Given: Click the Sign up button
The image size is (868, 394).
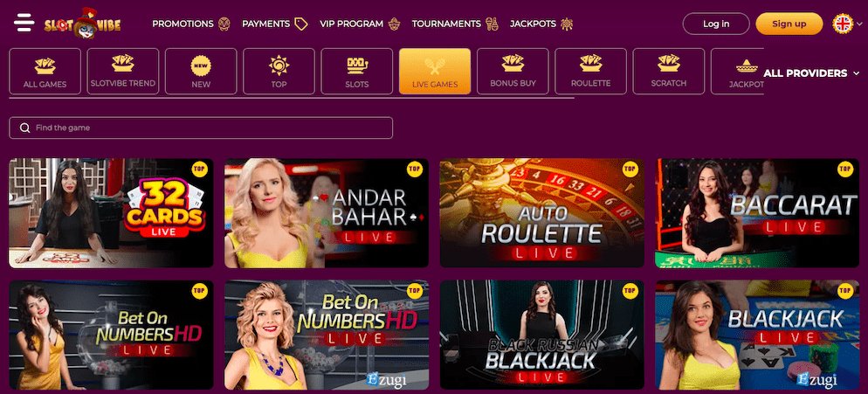Looking at the screenshot, I should click(789, 24).
